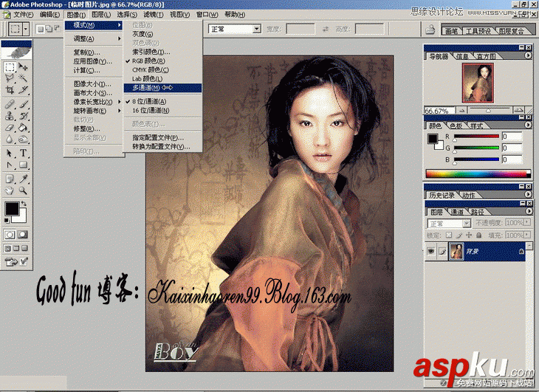This screenshot has height=392, width=539.
Task: Enable Quick Mask mode in toolbox
Action: (x=23, y=235)
